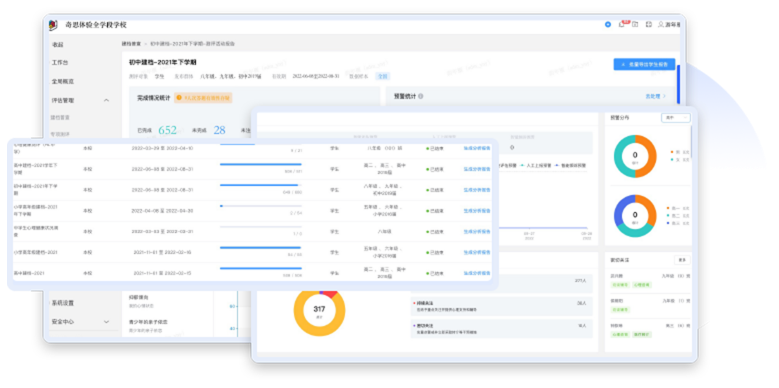Click the school logo icon in header

(x=53, y=25)
